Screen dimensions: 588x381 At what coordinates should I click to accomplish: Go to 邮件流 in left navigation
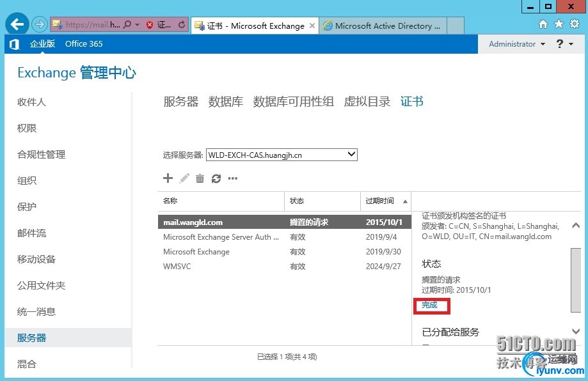pyautogui.click(x=31, y=233)
